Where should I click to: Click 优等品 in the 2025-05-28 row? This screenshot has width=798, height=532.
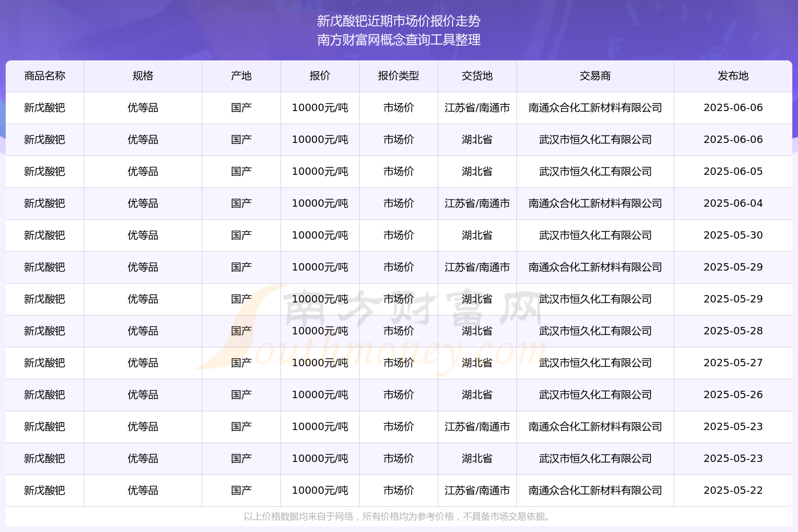(142, 331)
